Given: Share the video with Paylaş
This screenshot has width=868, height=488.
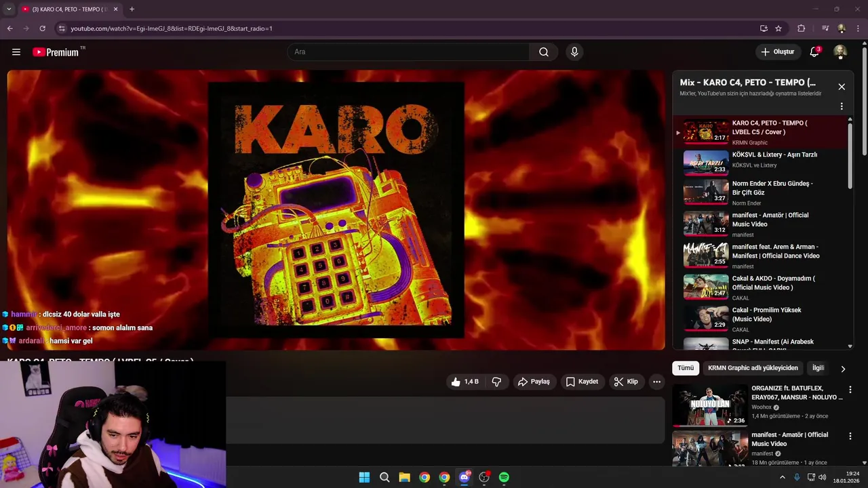Looking at the screenshot, I should click(534, 382).
